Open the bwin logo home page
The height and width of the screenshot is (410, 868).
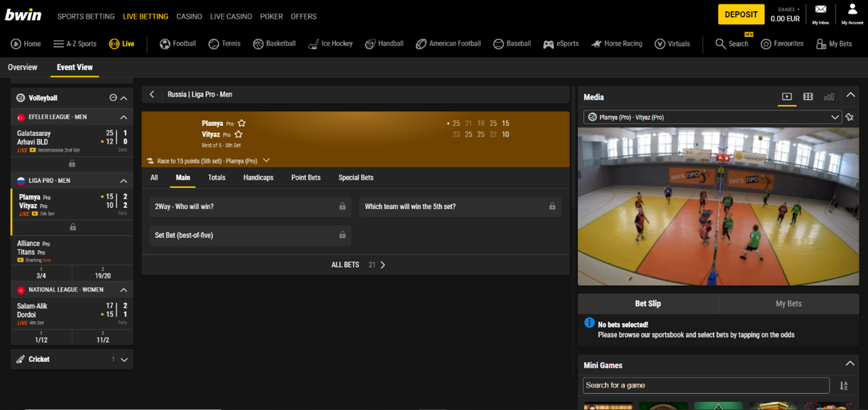click(x=23, y=15)
